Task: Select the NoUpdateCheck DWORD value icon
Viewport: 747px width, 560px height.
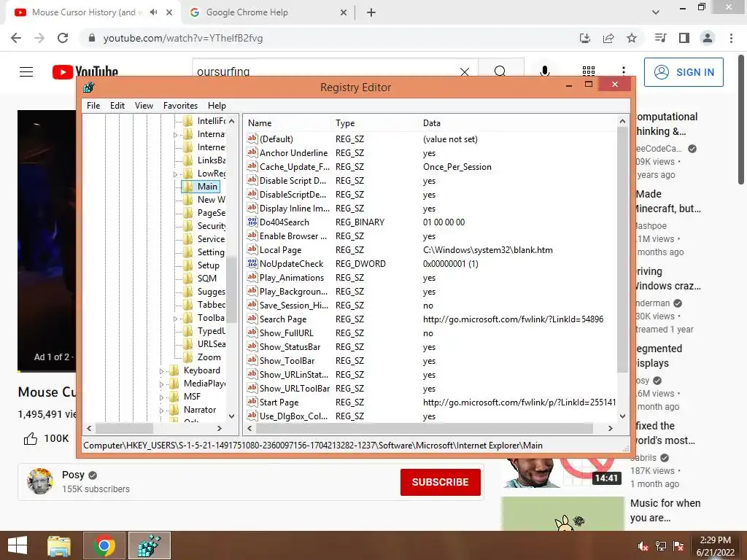Action: pyautogui.click(x=252, y=263)
